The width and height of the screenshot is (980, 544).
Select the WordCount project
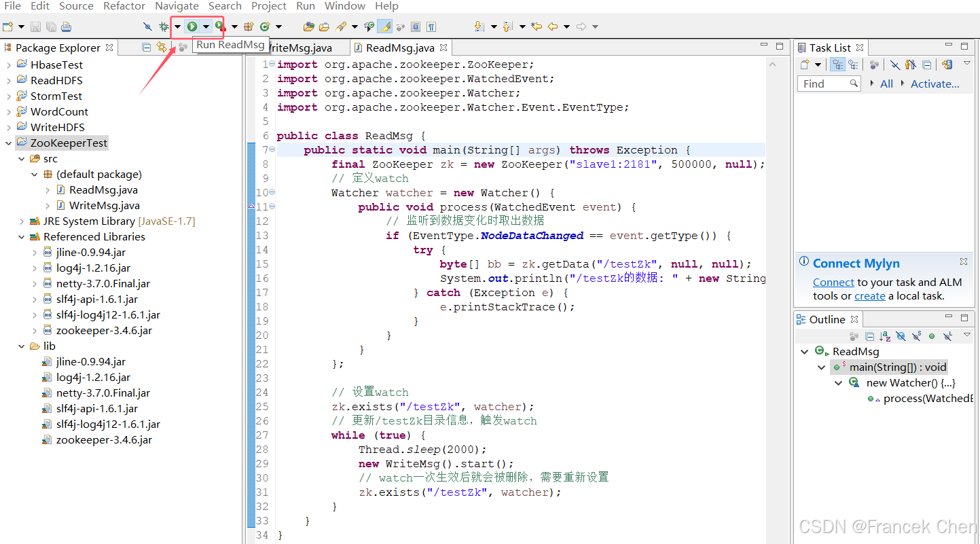pos(59,112)
